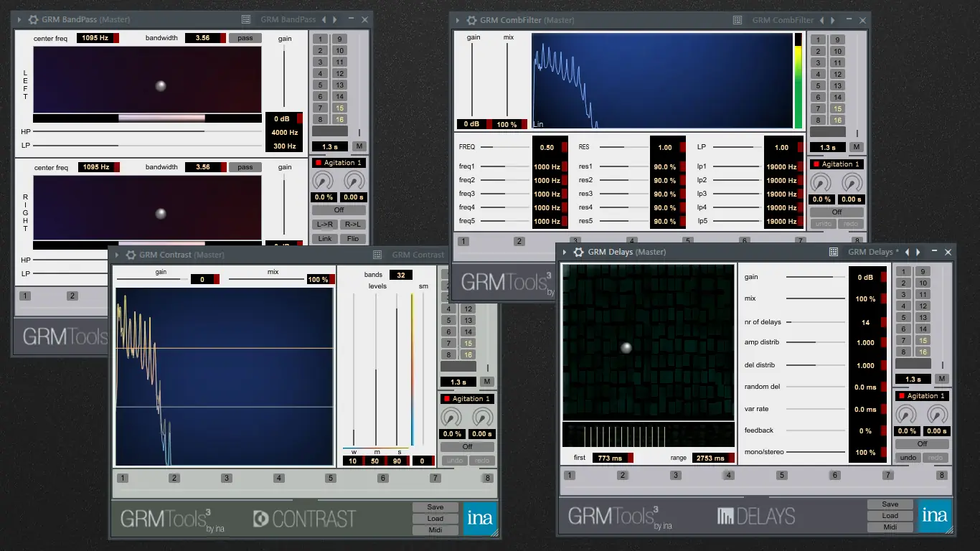Toggle the Agitation 1 red indicator in Contrast
Image resolution: width=980 pixels, height=551 pixels.
point(446,399)
